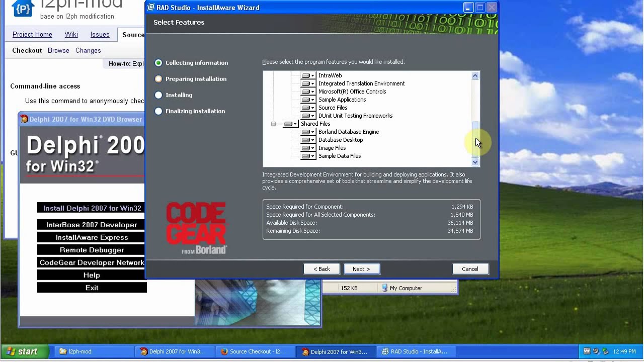This screenshot has height=362, width=644.
Task: Click Help in the DVD Browser
Action: pos(92,275)
